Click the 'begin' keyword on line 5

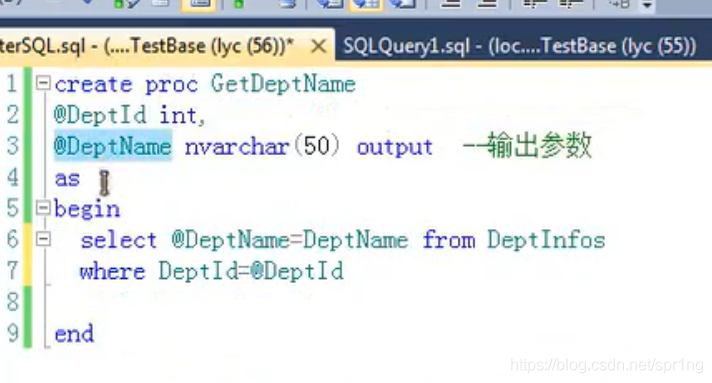(87, 209)
